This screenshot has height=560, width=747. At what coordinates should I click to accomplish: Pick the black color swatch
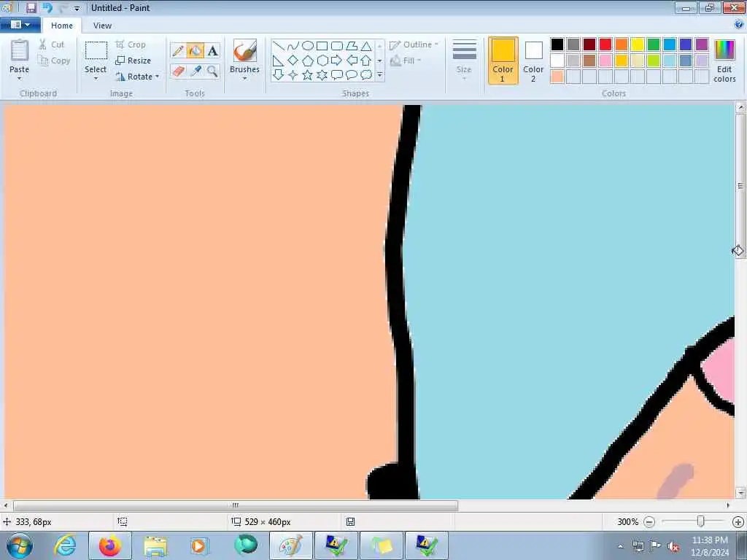(557, 44)
